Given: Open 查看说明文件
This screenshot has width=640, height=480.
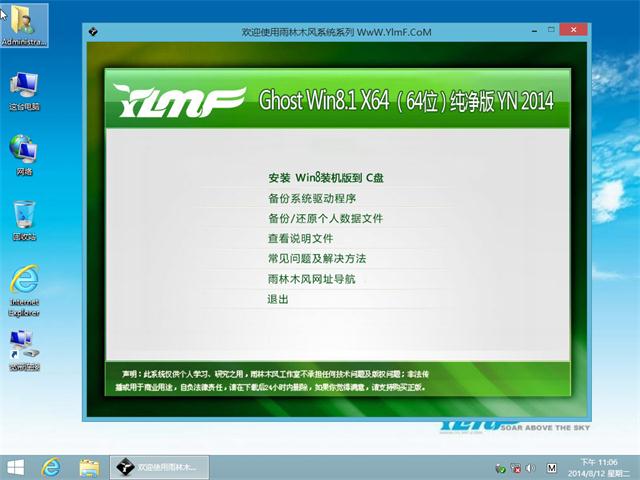Looking at the screenshot, I should 300,239.
